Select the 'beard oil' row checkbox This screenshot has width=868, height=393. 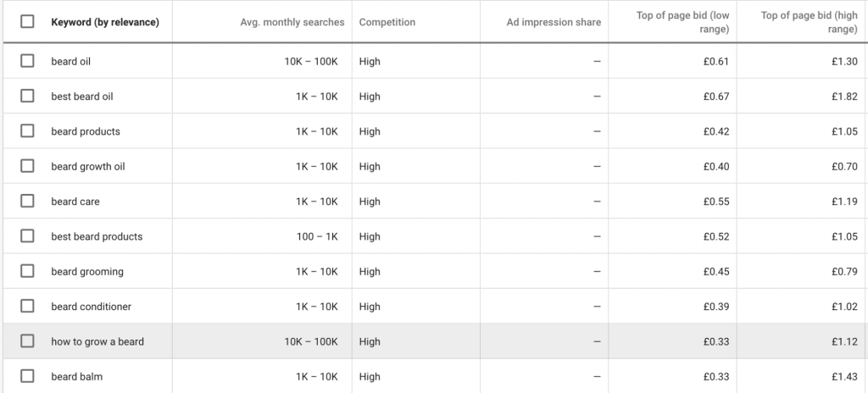coord(27,61)
